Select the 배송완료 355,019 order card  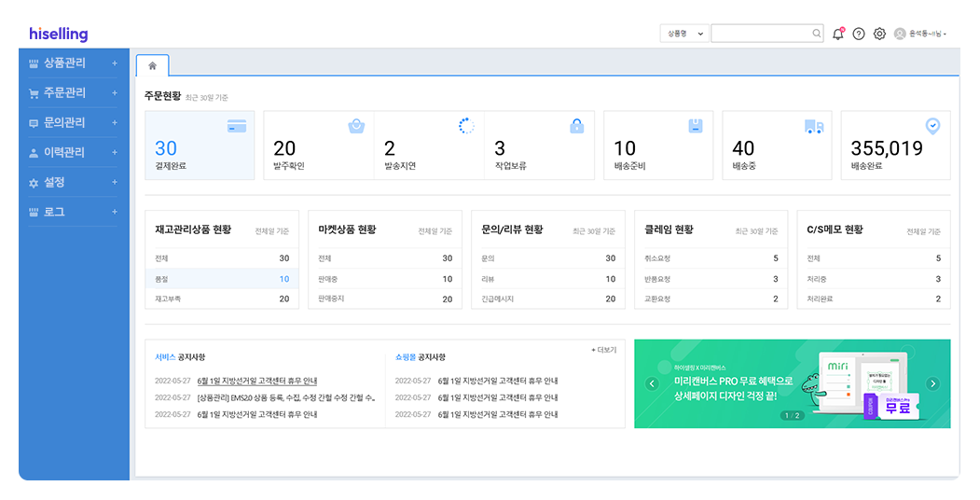click(896, 146)
